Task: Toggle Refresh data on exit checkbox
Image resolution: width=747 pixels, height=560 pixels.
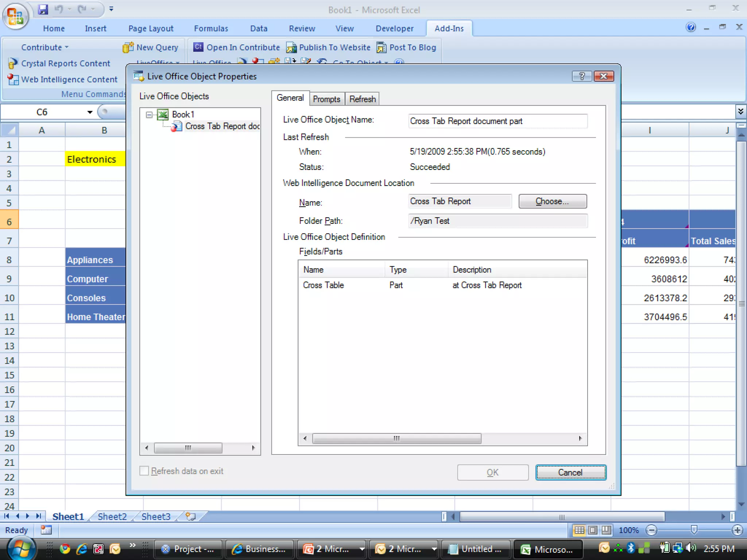Action: [x=144, y=471]
